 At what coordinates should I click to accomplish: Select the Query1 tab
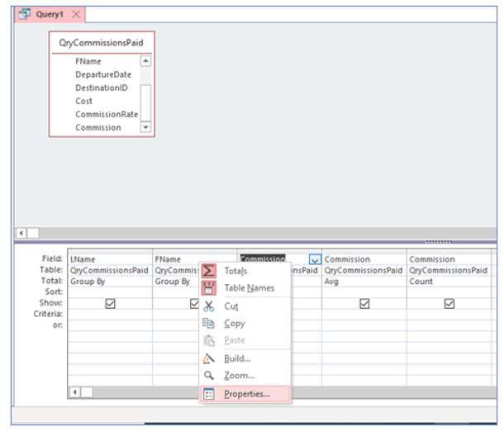point(50,15)
